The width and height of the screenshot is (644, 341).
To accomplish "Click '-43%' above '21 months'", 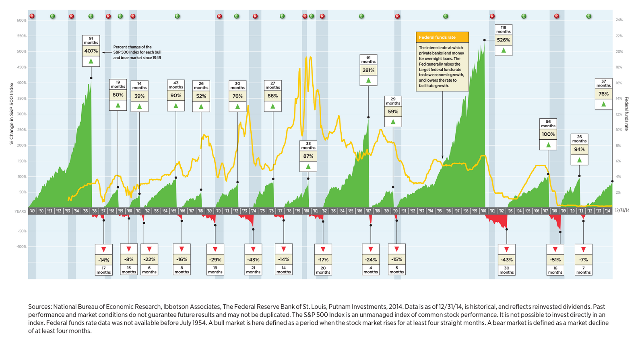I will click(253, 260).
